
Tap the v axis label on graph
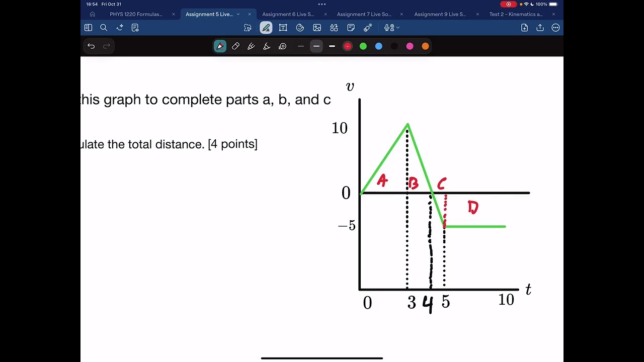tap(350, 86)
